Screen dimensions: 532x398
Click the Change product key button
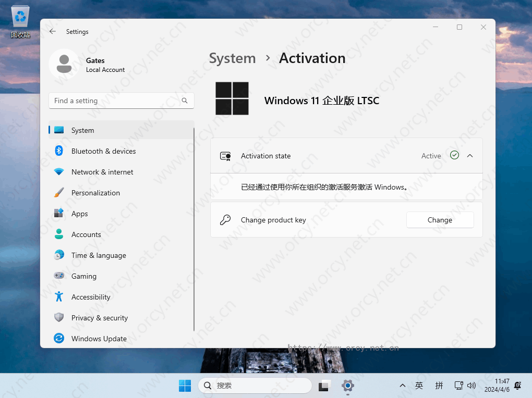pyautogui.click(x=440, y=220)
